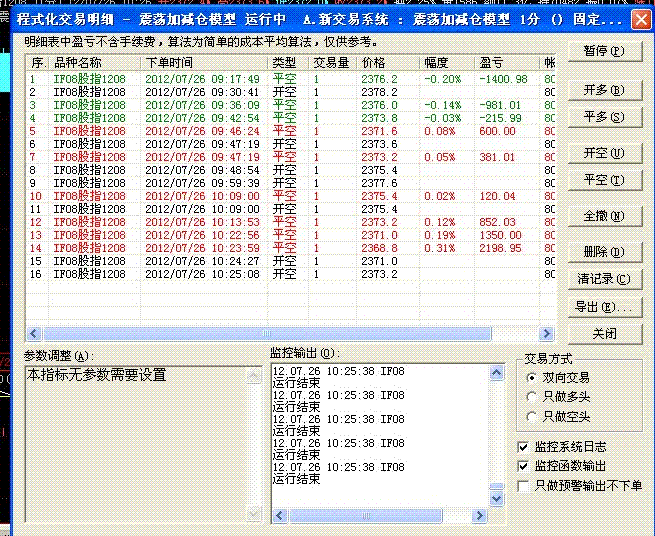Click the 2368.8 price cell
Screen dimensions: 655x536
pyautogui.click(x=379, y=248)
